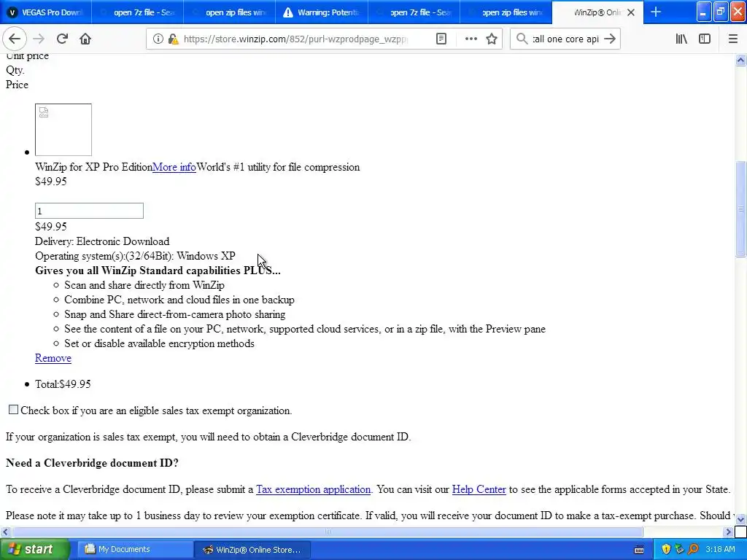Click the forward navigation arrow
747x560 pixels.
pos(39,39)
